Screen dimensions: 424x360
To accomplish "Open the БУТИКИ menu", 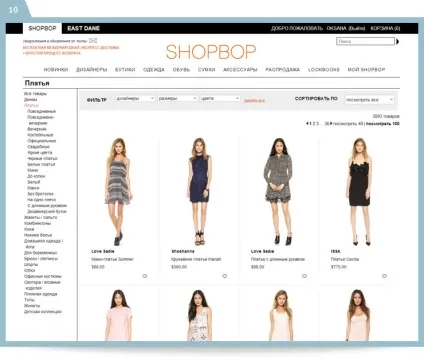I will coord(125,70).
